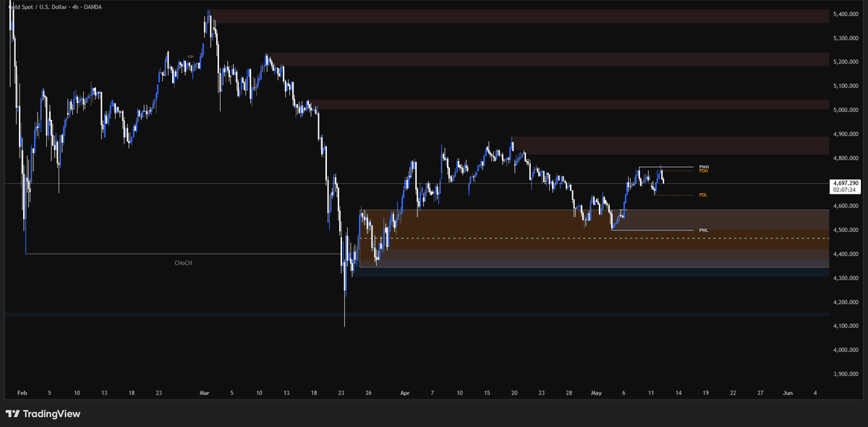Screen dimensions: 868x427
Task: Select the PWL level label
Action: (x=703, y=230)
